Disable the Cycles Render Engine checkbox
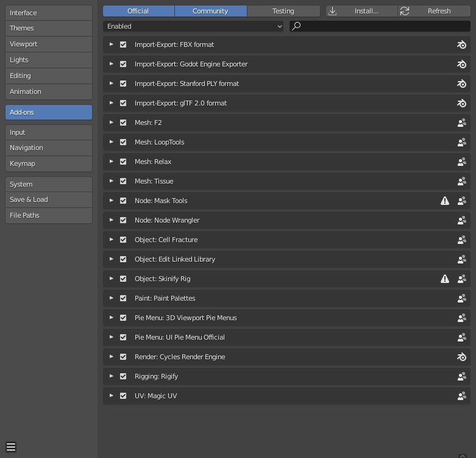 point(123,357)
